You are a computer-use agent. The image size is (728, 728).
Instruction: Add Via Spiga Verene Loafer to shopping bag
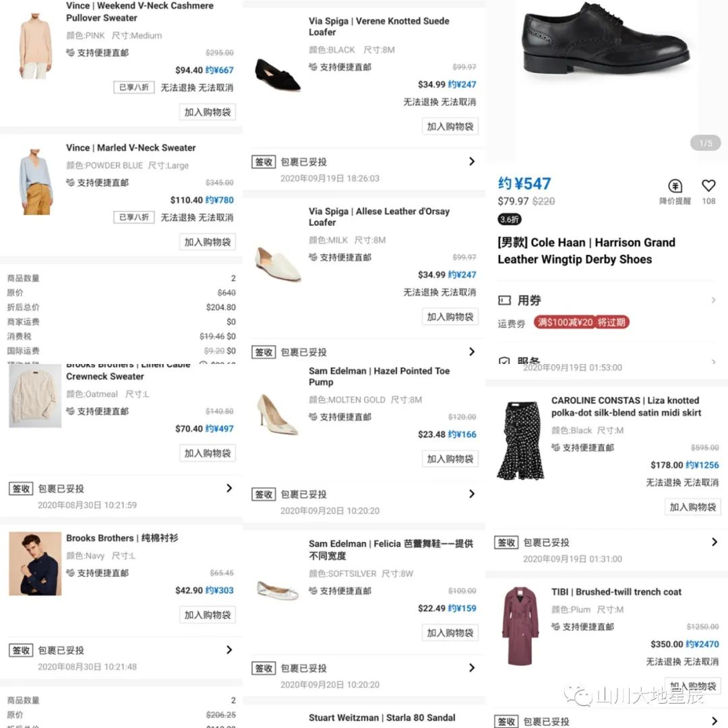pos(450,126)
